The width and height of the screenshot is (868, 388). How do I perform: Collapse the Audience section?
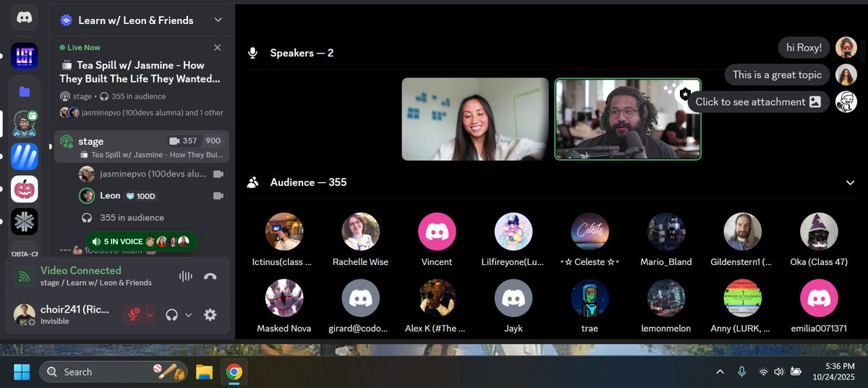click(x=851, y=183)
